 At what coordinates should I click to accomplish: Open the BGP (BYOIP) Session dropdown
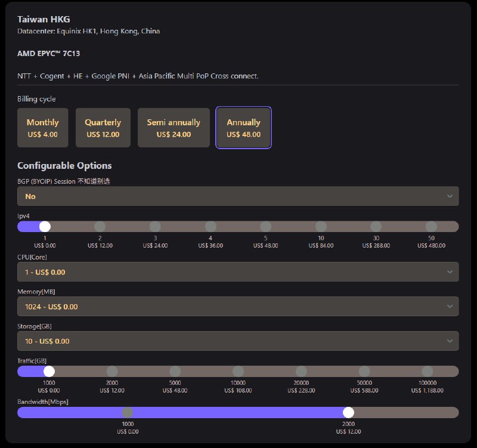(x=237, y=196)
